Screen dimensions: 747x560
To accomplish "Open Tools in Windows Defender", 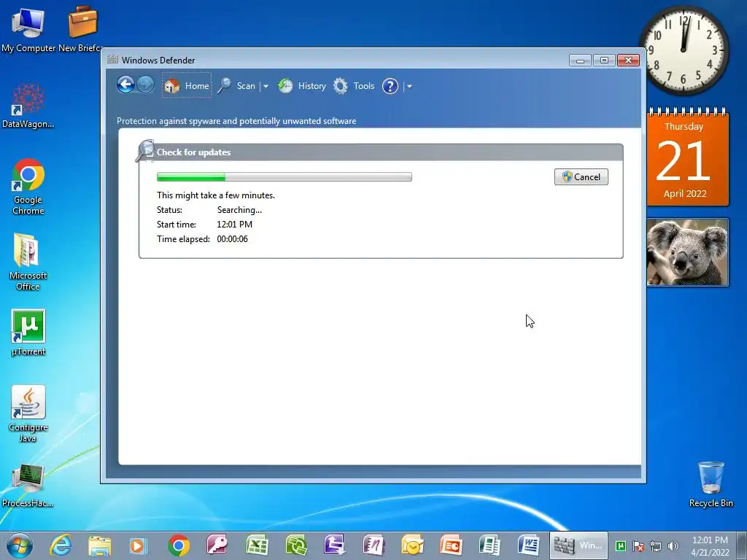I will click(x=354, y=86).
